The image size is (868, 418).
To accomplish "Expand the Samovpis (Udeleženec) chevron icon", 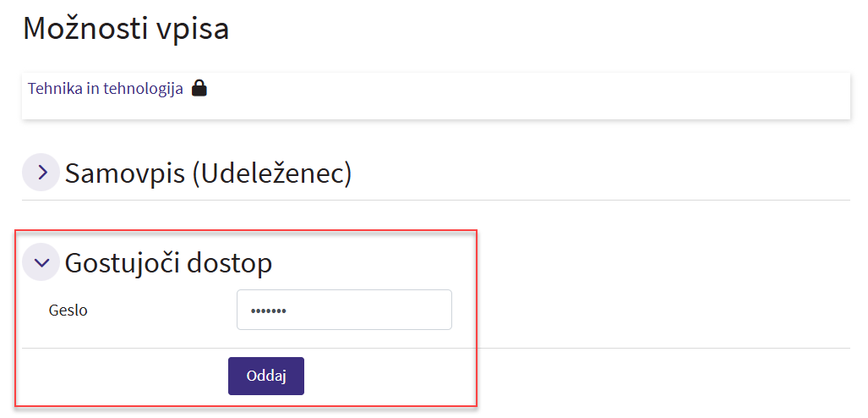I will tap(41, 173).
